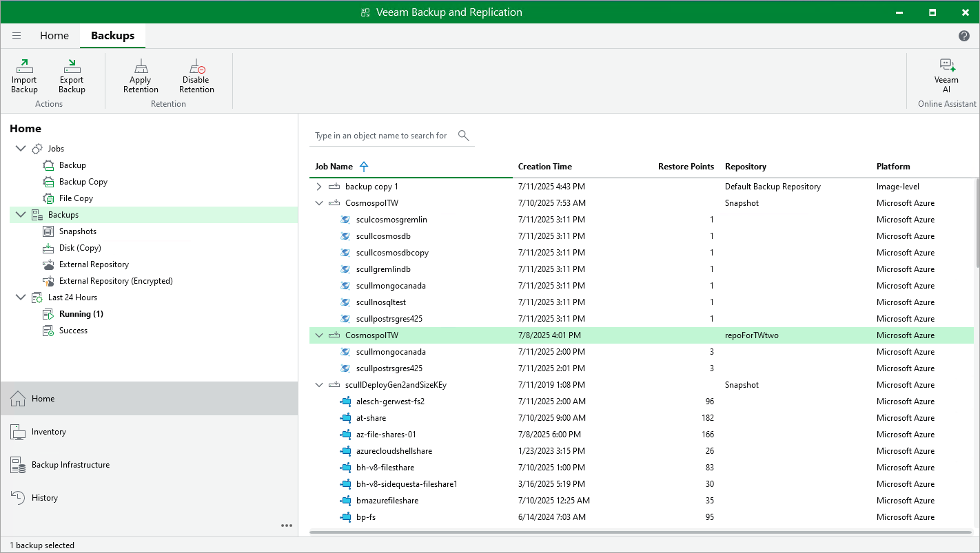Select the bh-v8-sidequesta-fileshare1 row

(x=641, y=484)
